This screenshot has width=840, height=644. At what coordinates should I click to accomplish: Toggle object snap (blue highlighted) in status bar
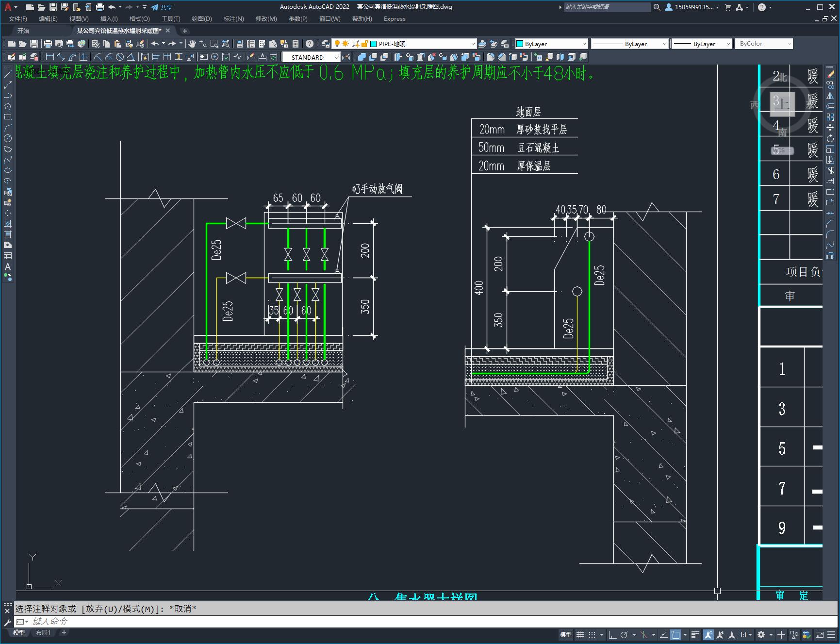point(675,634)
